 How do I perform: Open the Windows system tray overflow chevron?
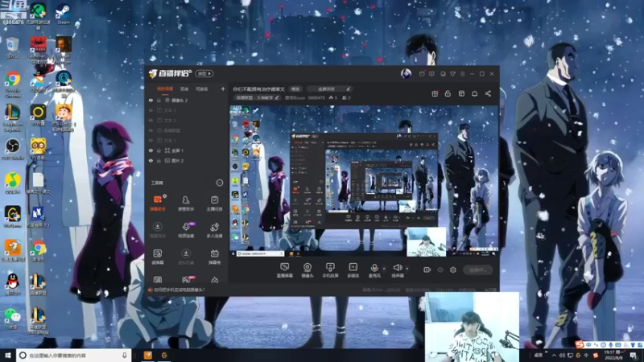point(554,356)
